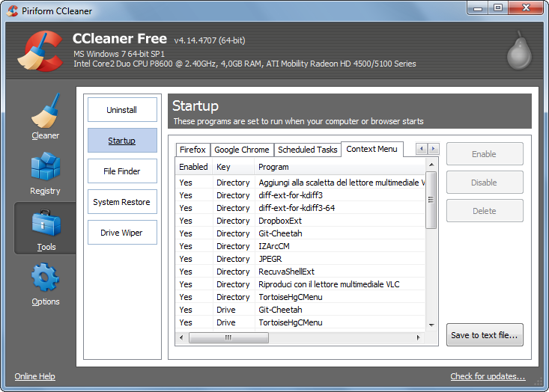Switch to the Scheduled Tasks tab

[x=307, y=150]
